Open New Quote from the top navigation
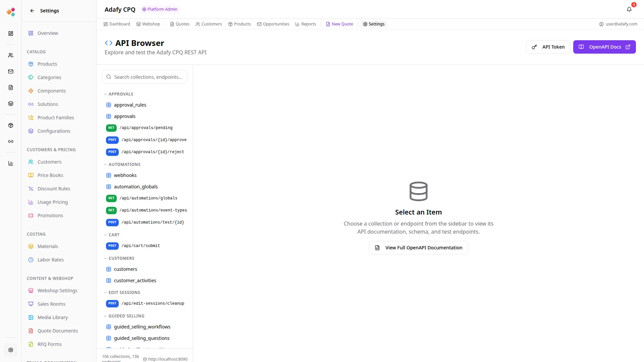The width and height of the screenshot is (644, 362). (x=339, y=24)
